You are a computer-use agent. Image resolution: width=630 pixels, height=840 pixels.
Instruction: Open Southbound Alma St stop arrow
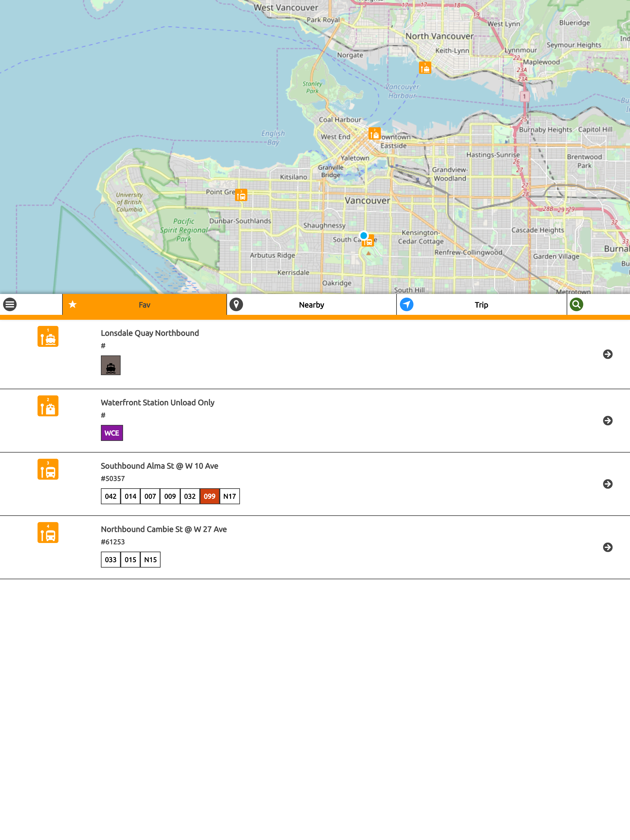tap(608, 484)
